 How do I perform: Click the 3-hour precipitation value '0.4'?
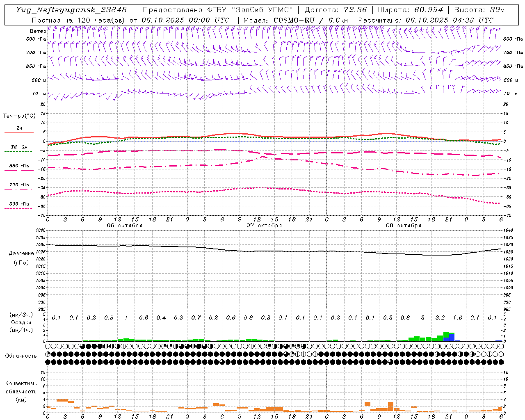[161, 317]
